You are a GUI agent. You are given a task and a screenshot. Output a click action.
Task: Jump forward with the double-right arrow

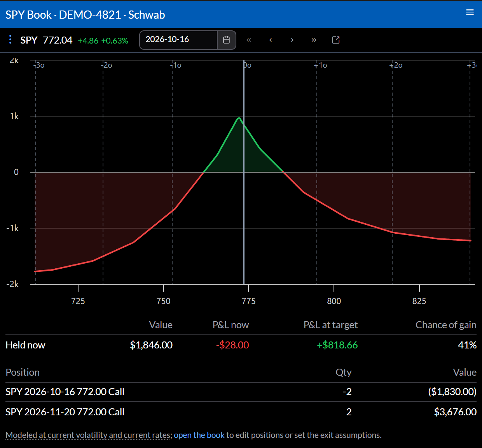point(314,40)
